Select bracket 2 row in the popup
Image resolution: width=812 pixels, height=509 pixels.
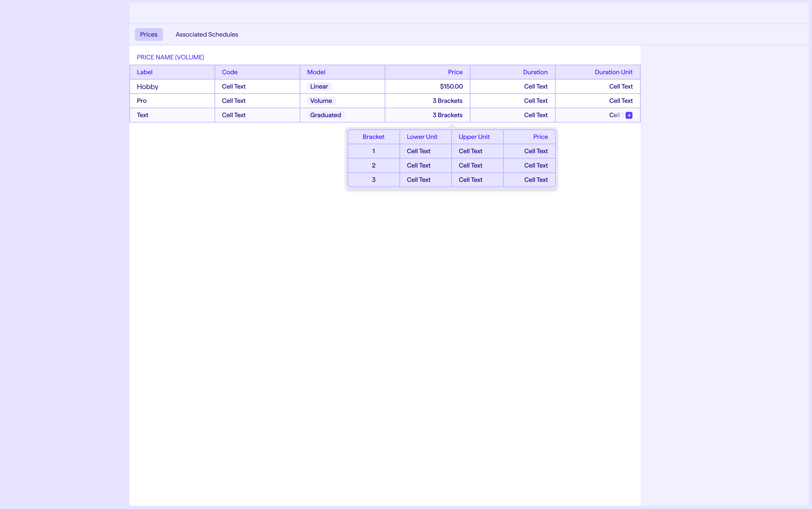click(373, 165)
